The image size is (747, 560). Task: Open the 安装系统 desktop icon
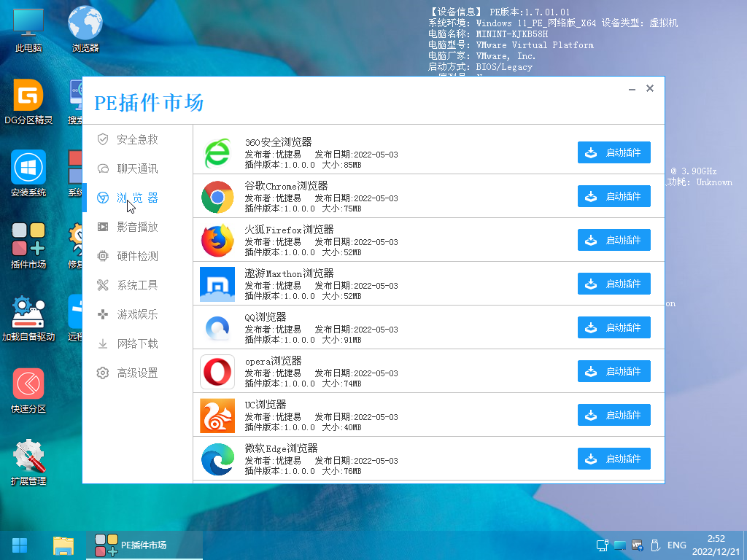28,174
